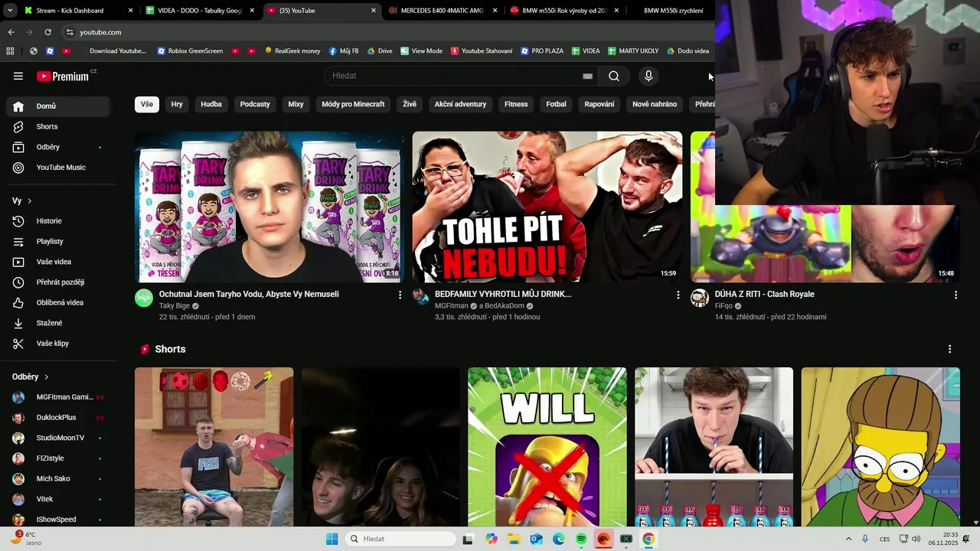Expand the Odběry subscriptions heading chevron
This screenshot has width=980, height=551.
point(47,377)
